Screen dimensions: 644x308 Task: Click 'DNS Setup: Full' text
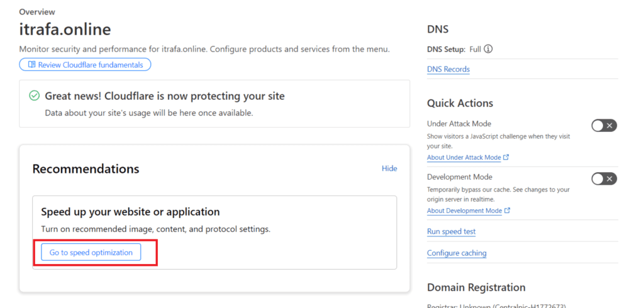click(454, 49)
